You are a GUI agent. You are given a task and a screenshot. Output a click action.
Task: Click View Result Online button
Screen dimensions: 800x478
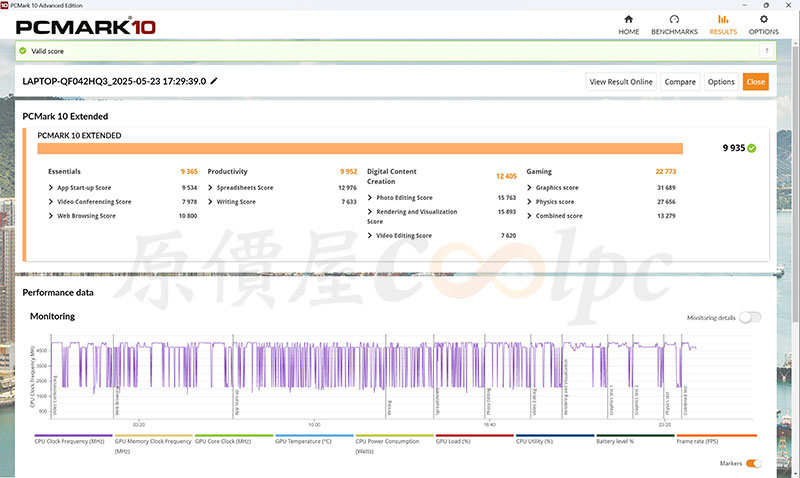click(621, 82)
